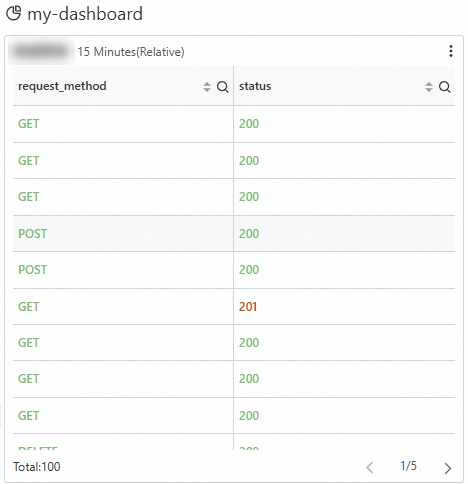Click the my-dashboard title
Viewport: 468px width, 484px height.
click(85, 14)
